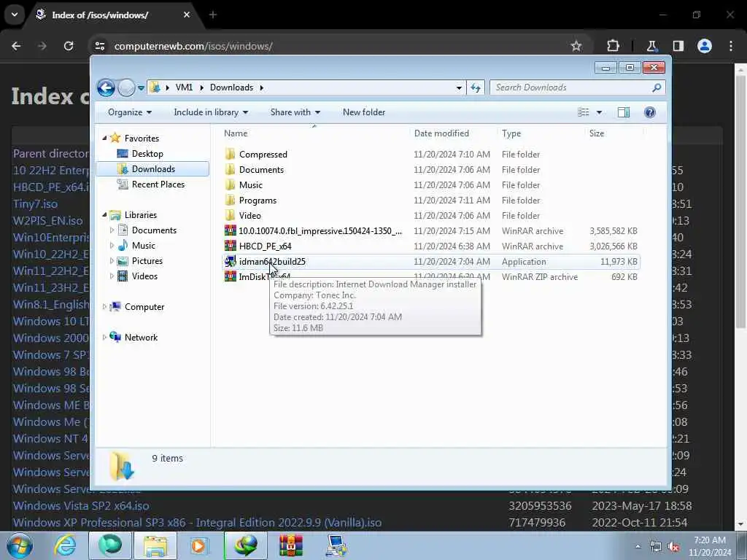The width and height of the screenshot is (747, 560).
Task: Open Include in library menu
Action: click(x=211, y=112)
